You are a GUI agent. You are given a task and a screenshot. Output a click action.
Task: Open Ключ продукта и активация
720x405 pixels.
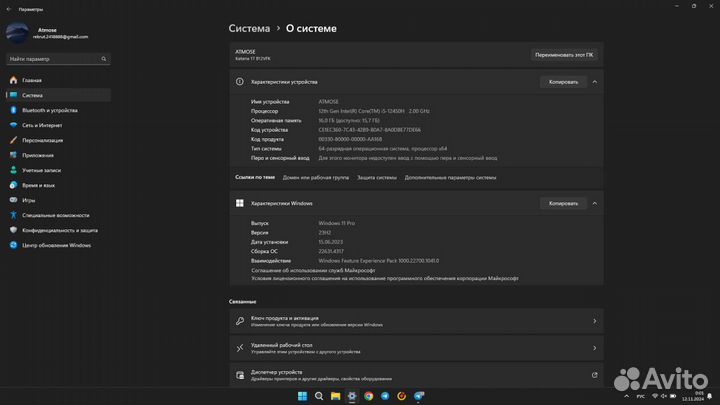pyautogui.click(x=416, y=321)
